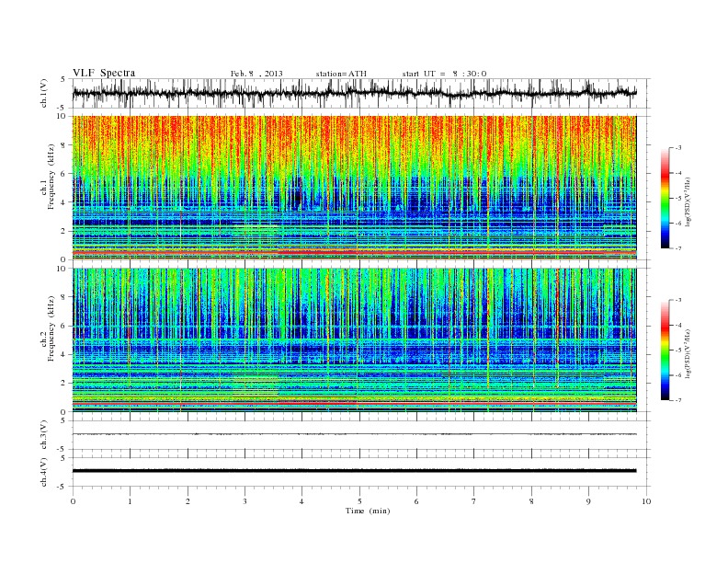Viewport: 728px width, 563px height.
Task: Click the ch.1 spectrogram panel
Action: coord(354,188)
